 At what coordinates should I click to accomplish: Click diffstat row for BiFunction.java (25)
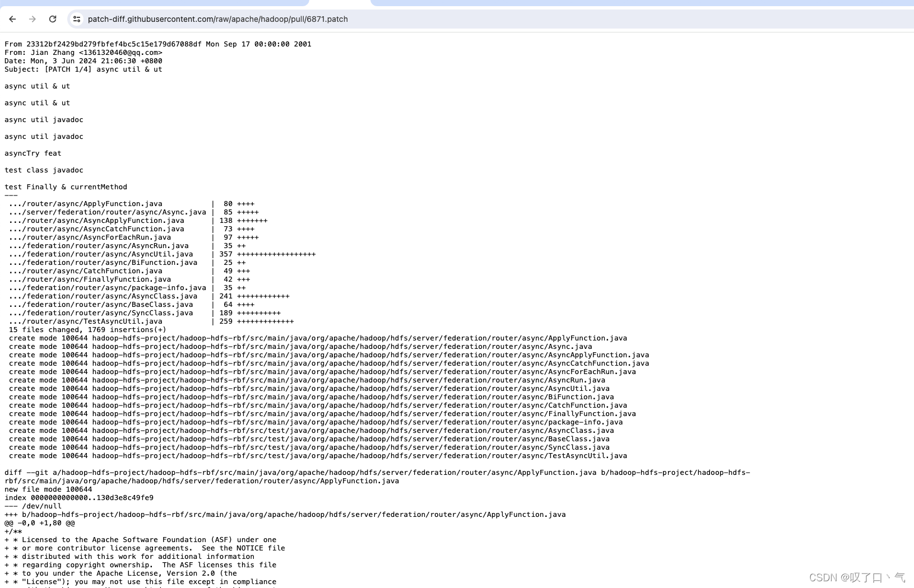(127, 263)
